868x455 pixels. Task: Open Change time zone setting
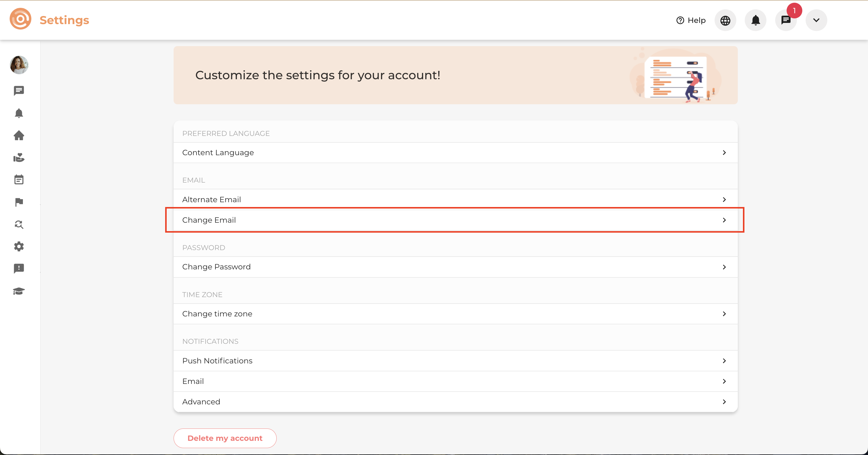click(455, 314)
